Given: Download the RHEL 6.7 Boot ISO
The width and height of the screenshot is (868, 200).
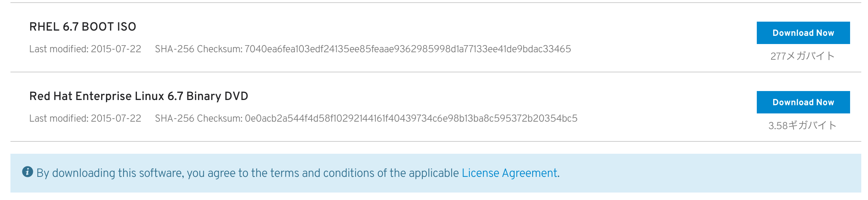Looking at the screenshot, I should click(x=803, y=33).
